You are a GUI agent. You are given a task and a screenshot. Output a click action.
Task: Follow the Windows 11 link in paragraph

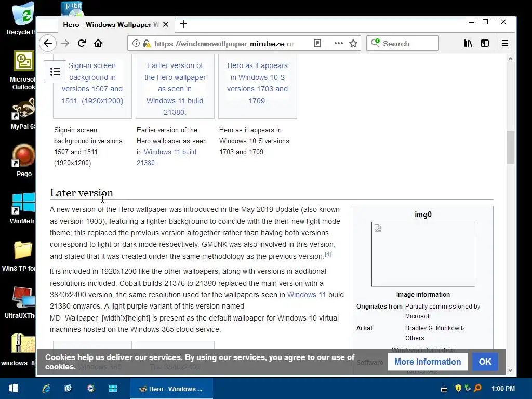click(x=307, y=295)
